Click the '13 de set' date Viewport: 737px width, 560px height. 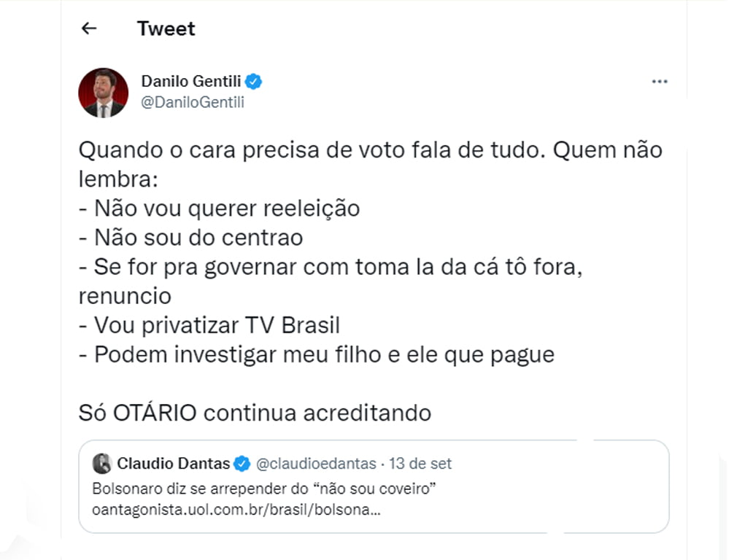coord(420,464)
